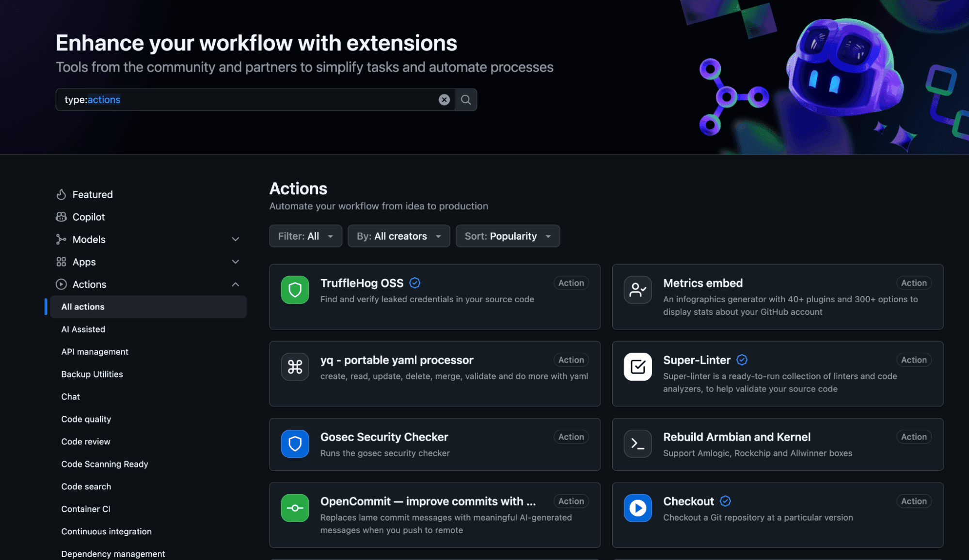Click the verified badge next to TruffleHog OSS

tap(415, 283)
